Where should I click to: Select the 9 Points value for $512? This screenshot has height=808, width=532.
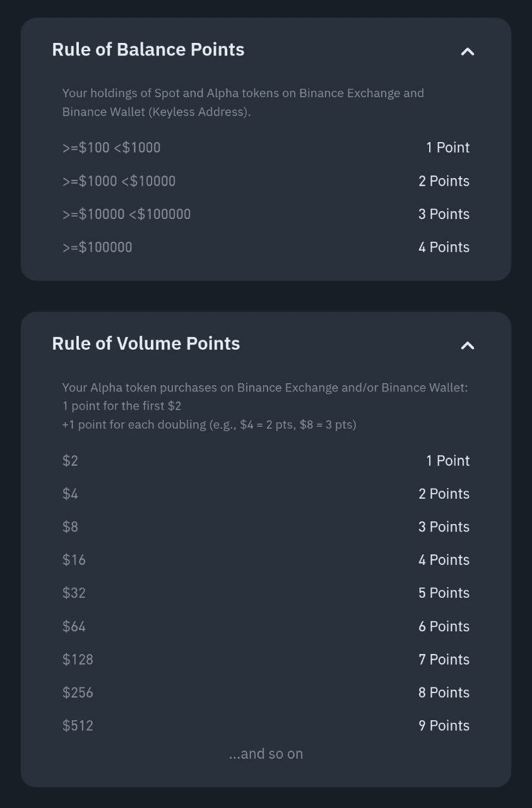(444, 726)
